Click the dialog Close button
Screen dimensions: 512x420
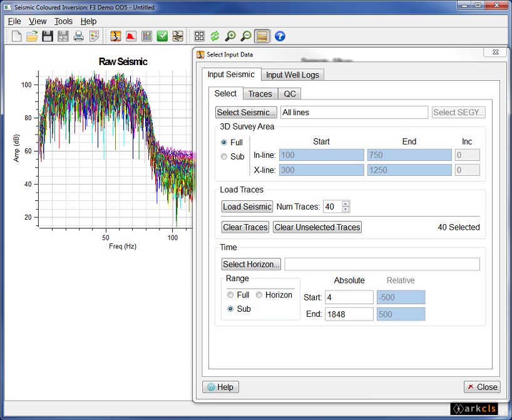[x=482, y=387]
